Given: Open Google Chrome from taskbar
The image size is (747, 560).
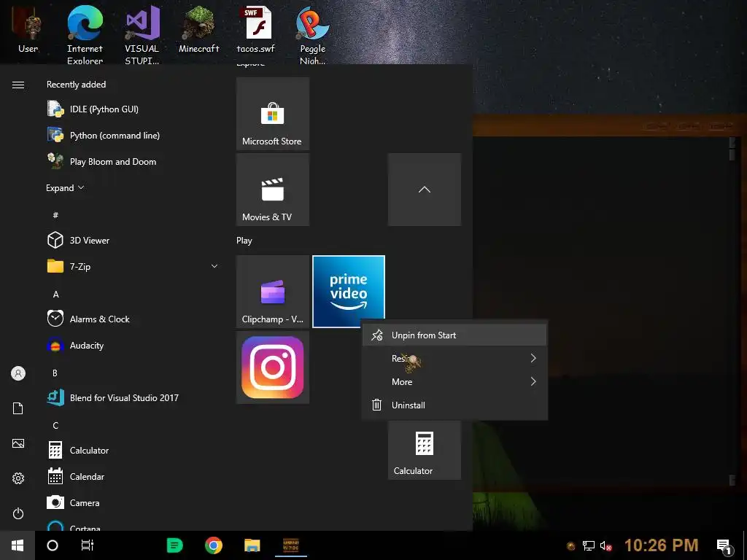Looking at the screenshot, I should (x=214, y=545).
